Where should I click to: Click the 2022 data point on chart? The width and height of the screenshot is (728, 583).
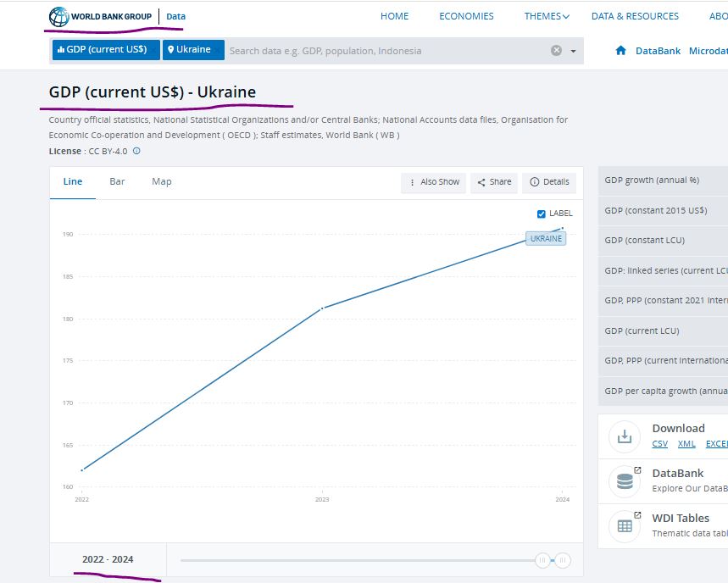pyautogui.click(x=82, y=470)
